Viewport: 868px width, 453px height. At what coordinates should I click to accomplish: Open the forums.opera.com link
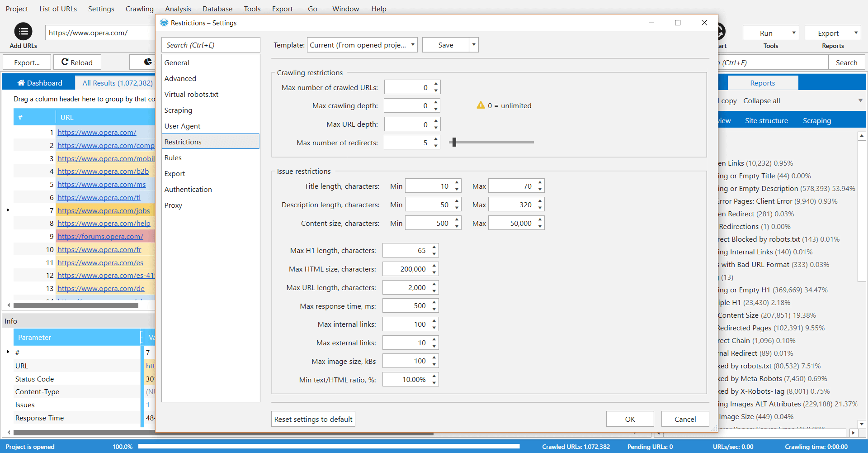click(x=100, y=236)
